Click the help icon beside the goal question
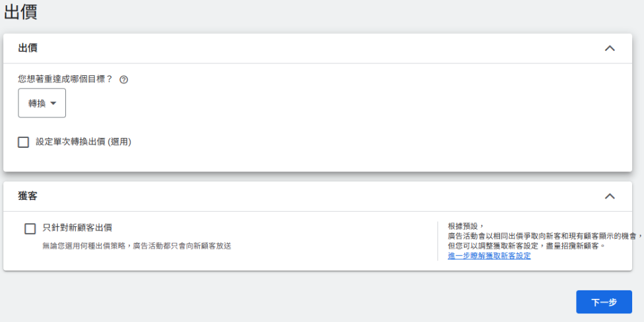 (x=123, y=79)
